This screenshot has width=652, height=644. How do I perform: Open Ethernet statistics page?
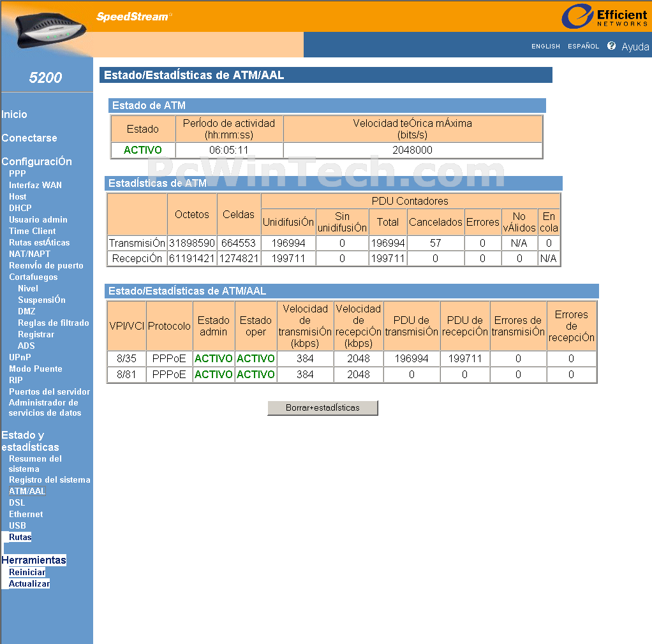click(26, 515)
